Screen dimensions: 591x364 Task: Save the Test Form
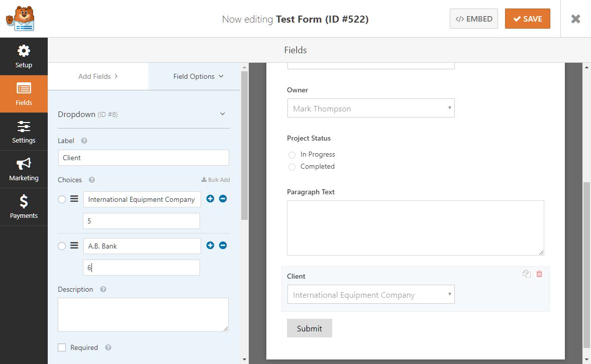527,18
